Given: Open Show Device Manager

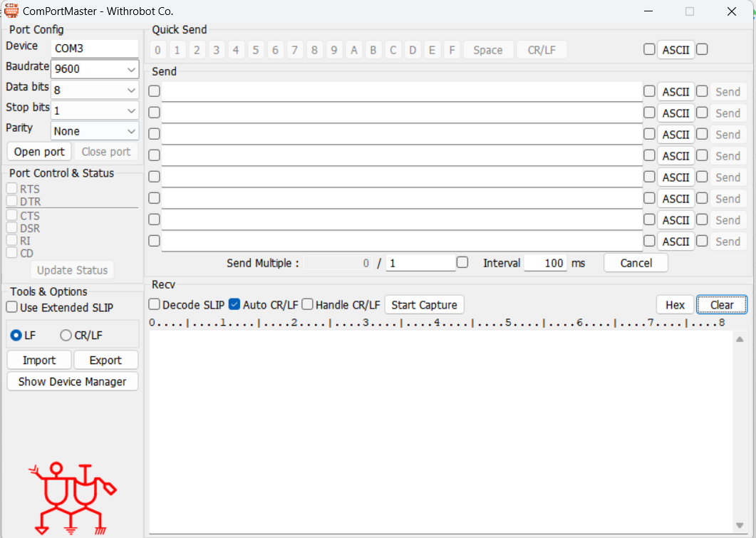Looking at the screenshot, I should (x=72, y=381).
